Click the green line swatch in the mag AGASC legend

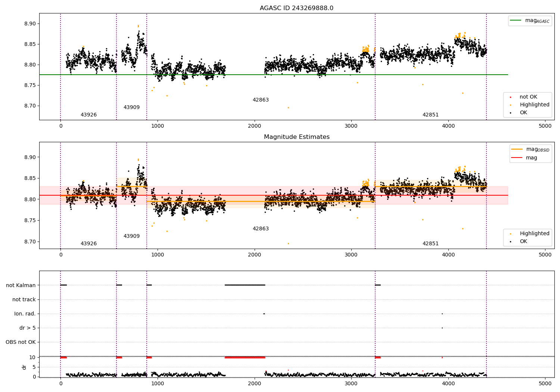516,21
